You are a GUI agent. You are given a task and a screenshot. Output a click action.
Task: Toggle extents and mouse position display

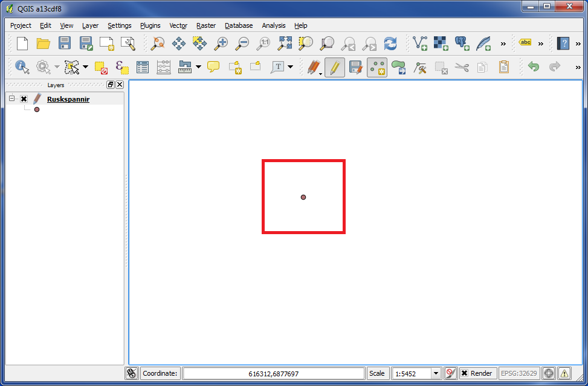[131, 373]
